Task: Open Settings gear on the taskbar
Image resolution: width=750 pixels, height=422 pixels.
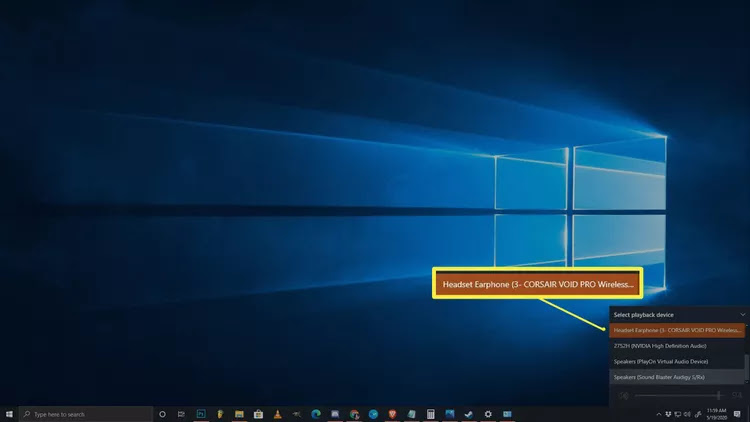Action: (x=488, y=414)
